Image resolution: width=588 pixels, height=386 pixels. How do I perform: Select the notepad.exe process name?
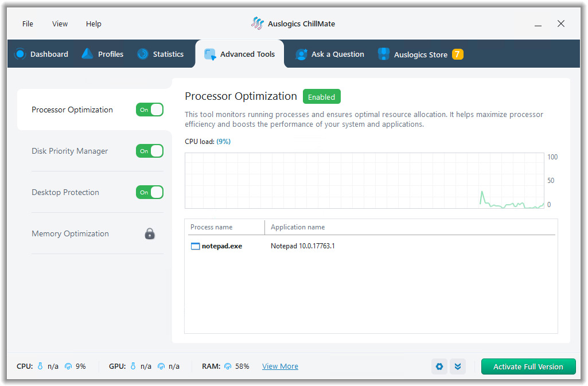[222, 246]
